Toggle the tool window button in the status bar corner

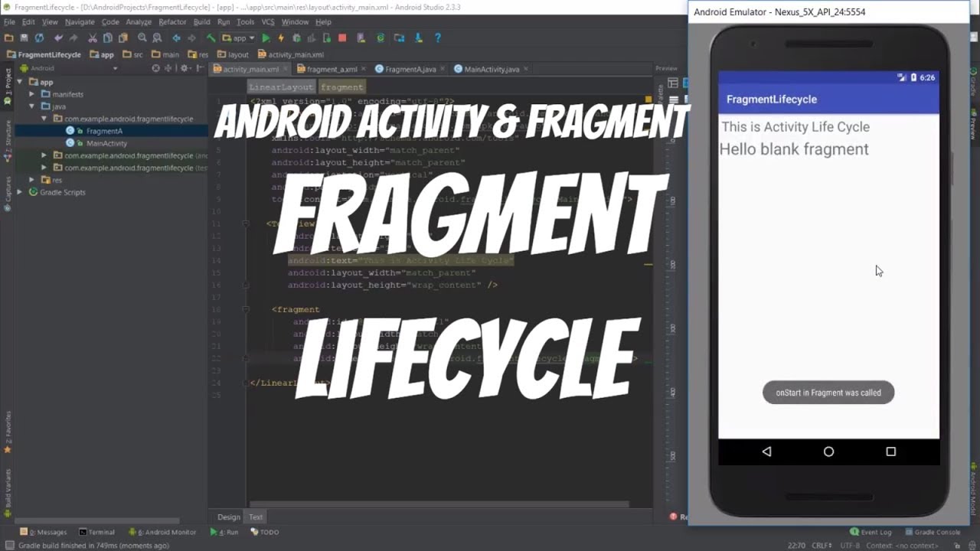point(9,546)
